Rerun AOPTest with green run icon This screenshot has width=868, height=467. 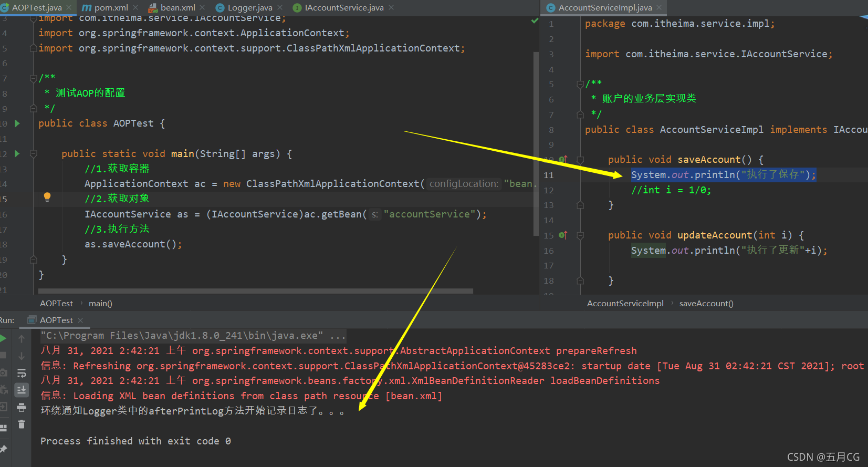[3, 338]
